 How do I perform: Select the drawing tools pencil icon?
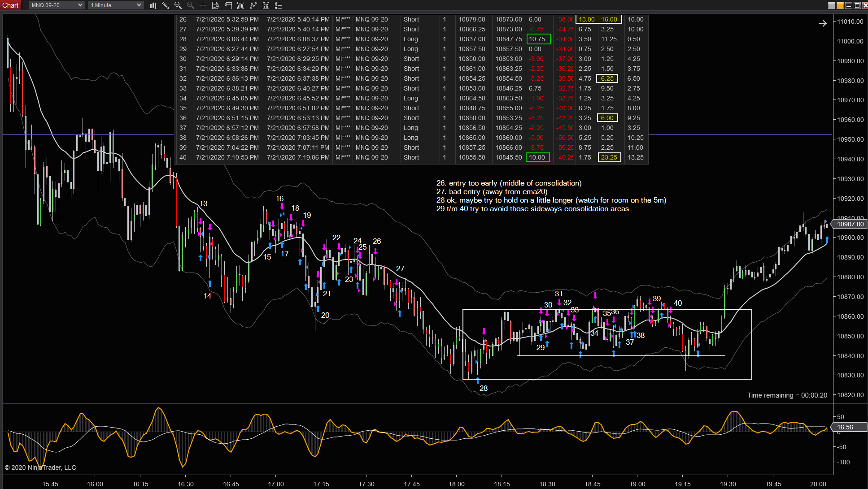tap(166, 5)
